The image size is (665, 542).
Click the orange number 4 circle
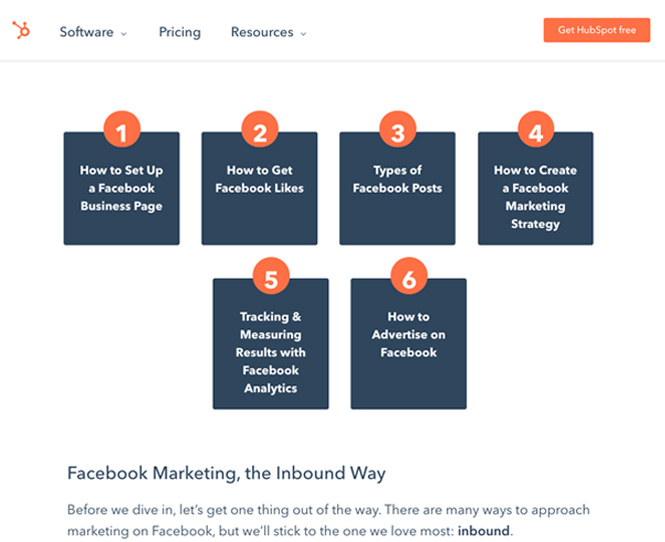pyautogui.click(x=536, y=129)
